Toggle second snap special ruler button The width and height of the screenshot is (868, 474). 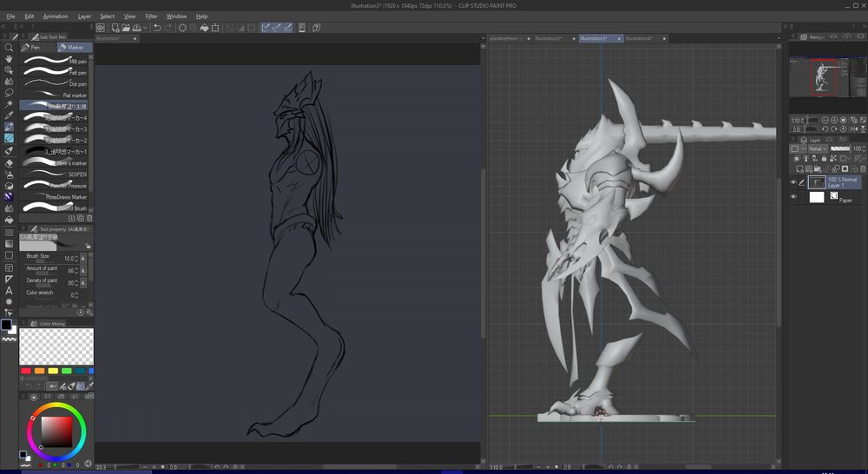277,28
